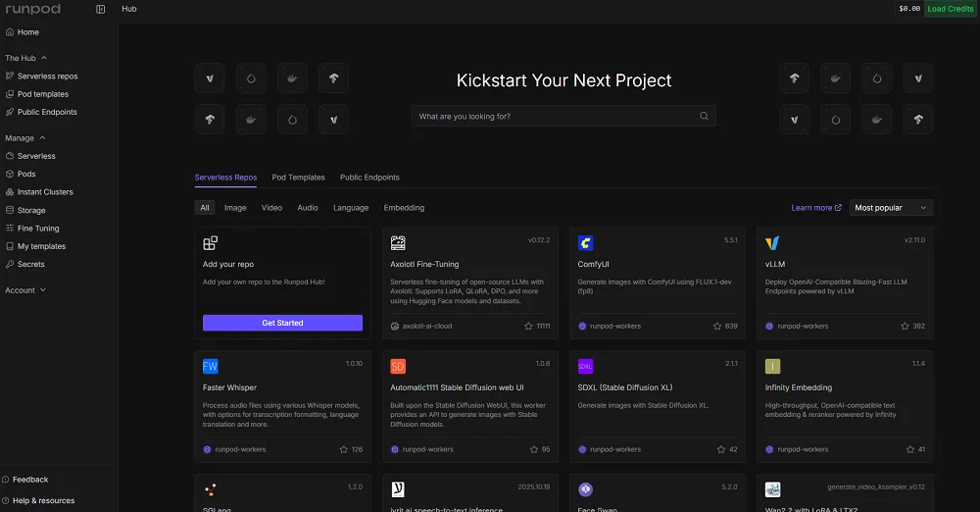Viewport: 980px width, 512px height.
Task: Open the Most popular sort dropdown
Action: coord(890,208)
